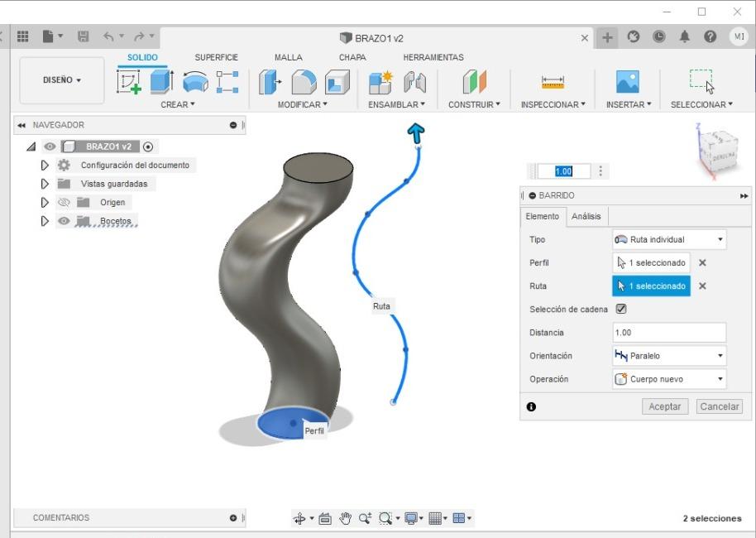Viewport: 756px width, 538px height.
Task: Select the Revolve tool icon
Action: (195, 82)
